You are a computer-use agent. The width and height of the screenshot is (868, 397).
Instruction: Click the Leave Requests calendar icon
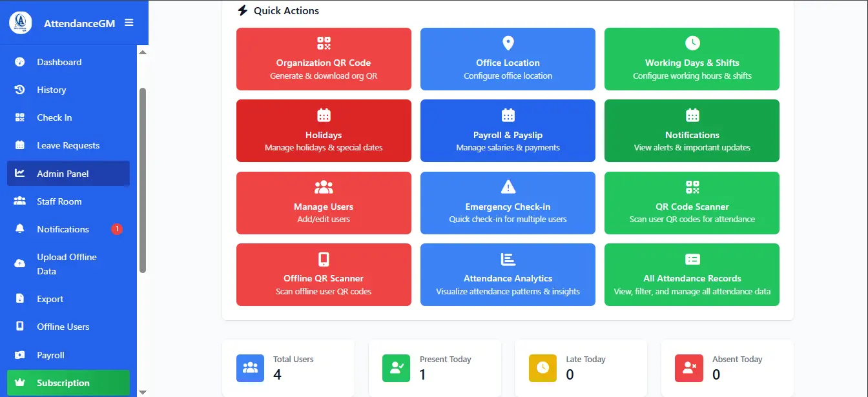[22, 145]
